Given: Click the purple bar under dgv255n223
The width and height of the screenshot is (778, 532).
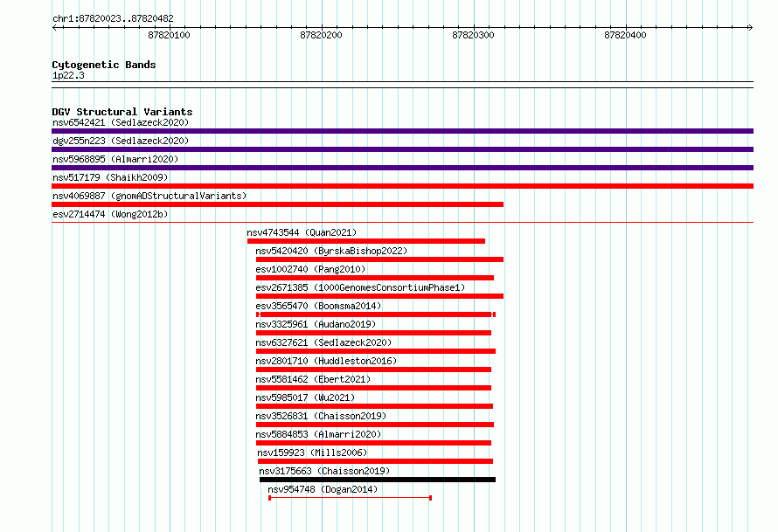Looking at the screenshot, I should [402, 149].
